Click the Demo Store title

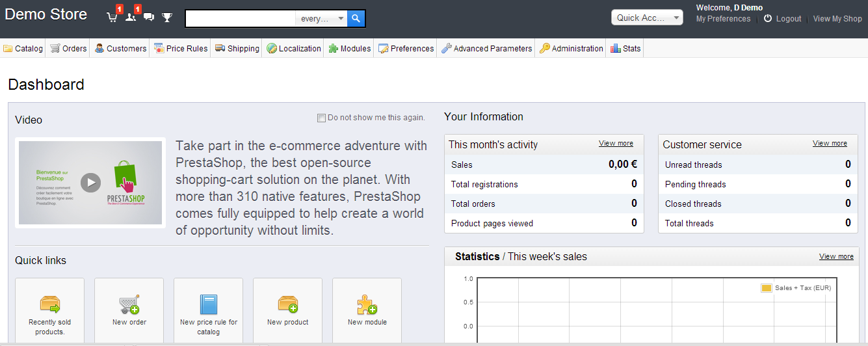tap(46, 14)
